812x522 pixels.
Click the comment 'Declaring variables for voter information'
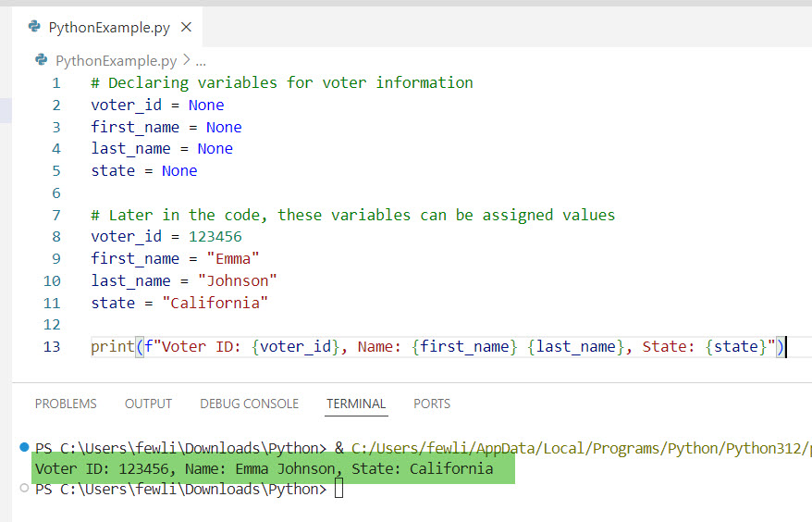coord(282,83)
